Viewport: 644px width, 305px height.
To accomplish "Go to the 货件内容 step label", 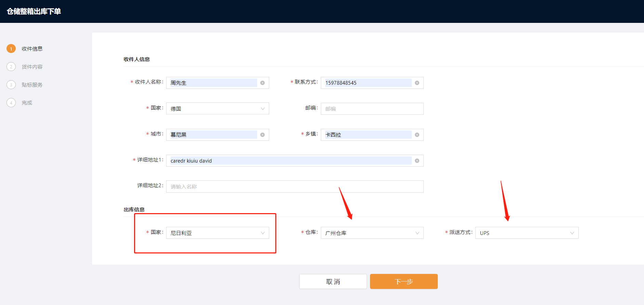I will click(x=32, y=67).
